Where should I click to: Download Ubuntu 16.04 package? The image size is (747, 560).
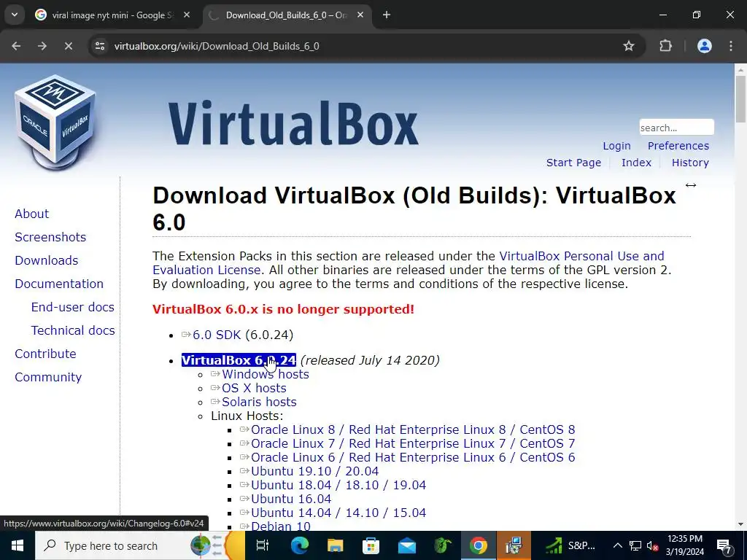pos(291,499)
